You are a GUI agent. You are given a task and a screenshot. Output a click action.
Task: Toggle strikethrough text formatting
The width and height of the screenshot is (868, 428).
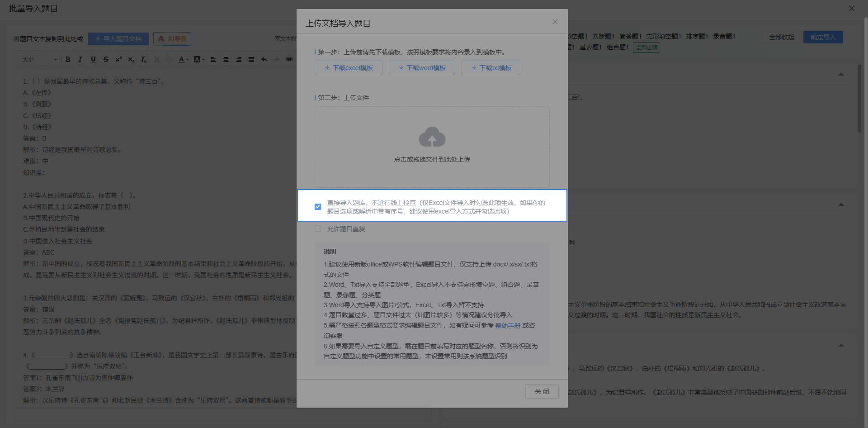coord(106,59)
